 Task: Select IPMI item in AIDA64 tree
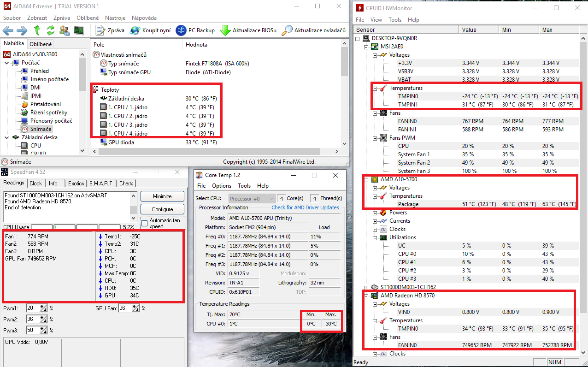click(x=31, y=96)
